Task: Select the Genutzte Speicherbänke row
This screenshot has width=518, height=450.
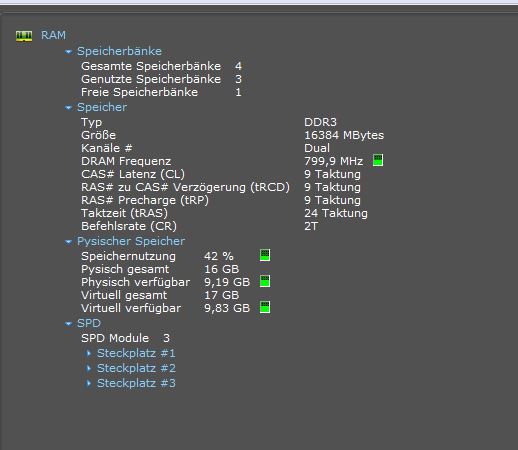Action: coord(161,79)
